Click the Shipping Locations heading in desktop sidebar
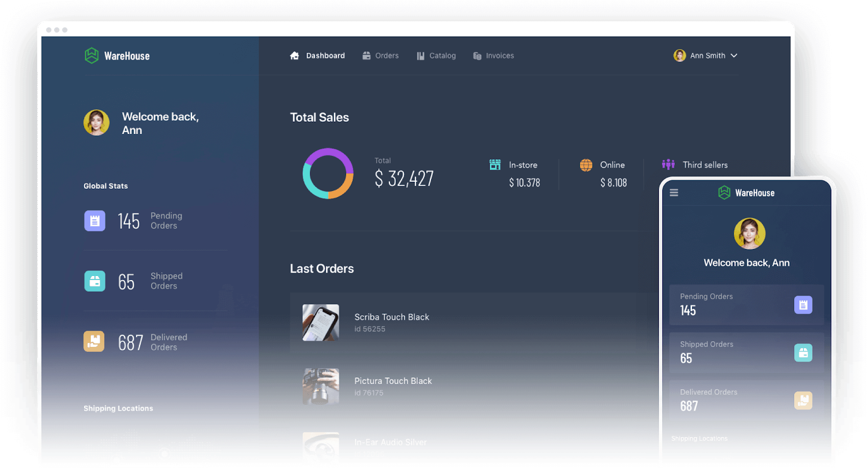Image resolution: width=868 pixels, height=468 pixels. pyautogui.click(x=118, y=408)
